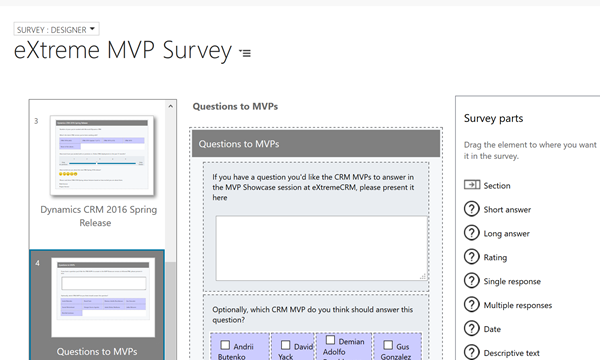Click the Long answer label

[506, 234]
